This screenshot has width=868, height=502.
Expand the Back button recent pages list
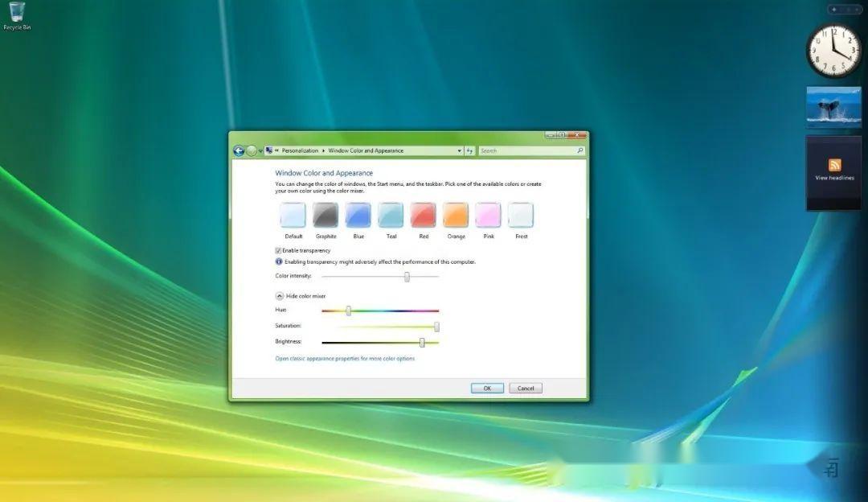260,150
